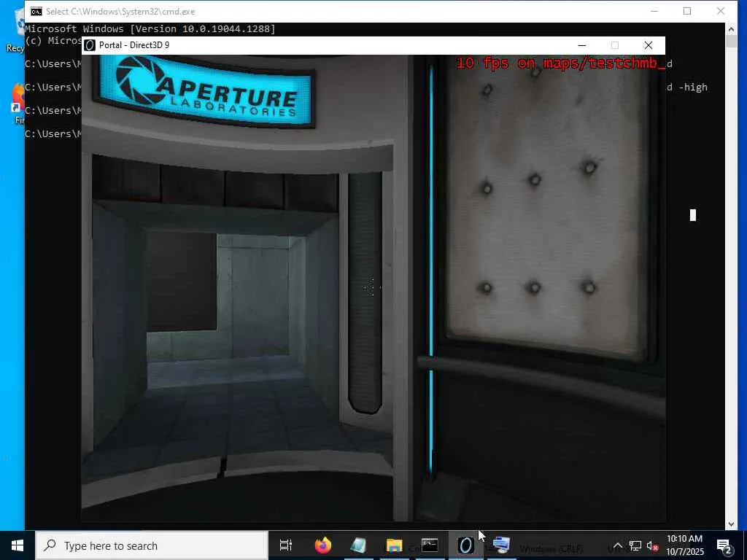This screenshot has width=747, height=560.
Task: Click the 'Type here to search' box
Action: click(152, 545)
